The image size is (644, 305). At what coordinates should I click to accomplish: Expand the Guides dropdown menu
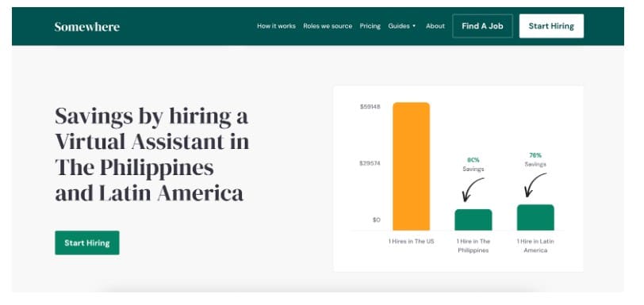(x=401, y=26)
